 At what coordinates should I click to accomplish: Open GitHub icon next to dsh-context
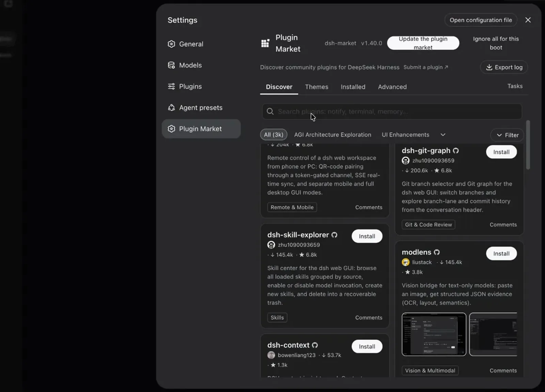tap(315, 345)
